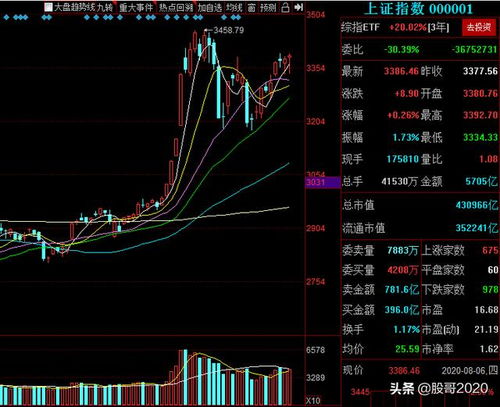Click the 市盈(动) value 21.19
500x407 pixels.
point(486,330)
